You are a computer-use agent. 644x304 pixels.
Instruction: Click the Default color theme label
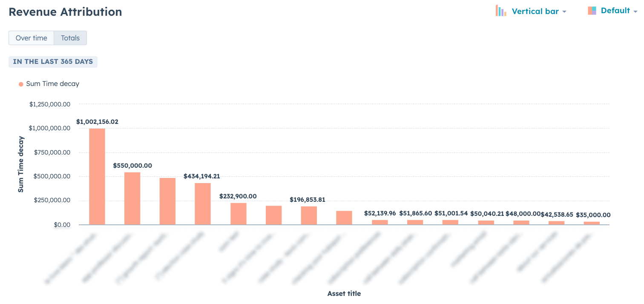(615, 11)
